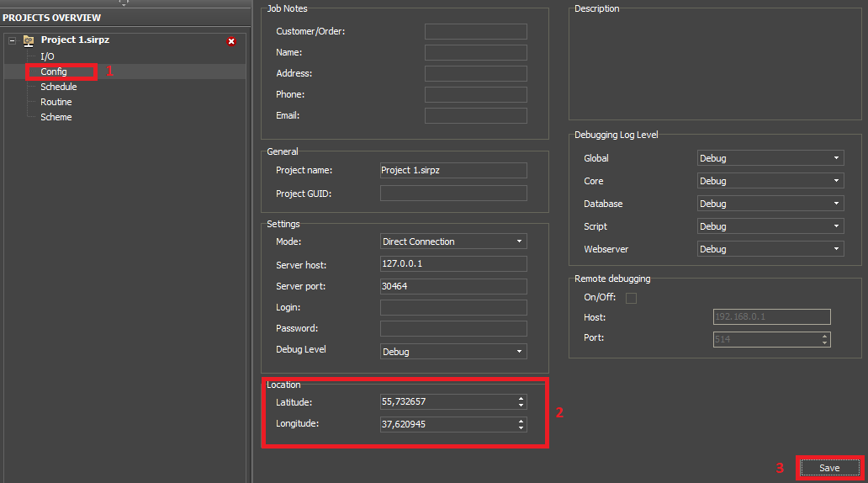Open the Scheme tree item
Screen dimensions: 868x483
pos(56,117)
